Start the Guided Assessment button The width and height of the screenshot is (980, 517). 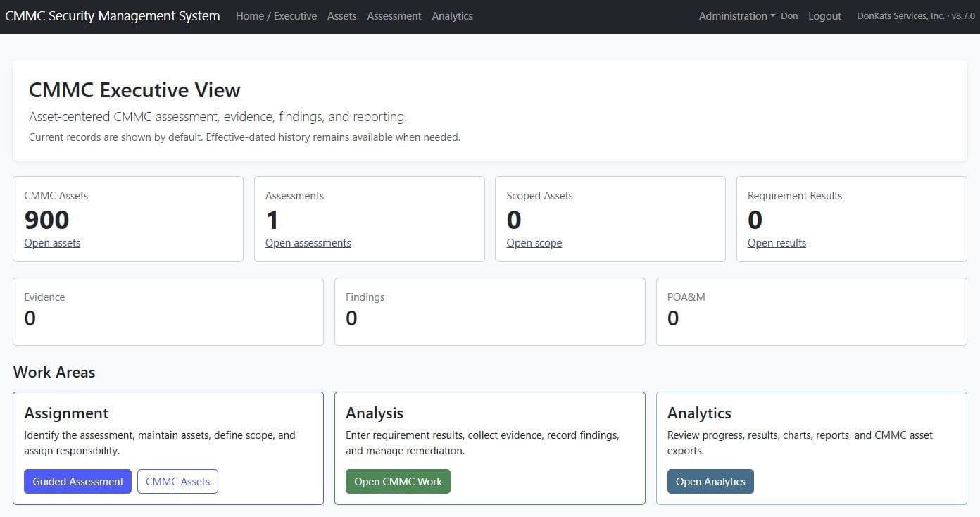[77, 482]
